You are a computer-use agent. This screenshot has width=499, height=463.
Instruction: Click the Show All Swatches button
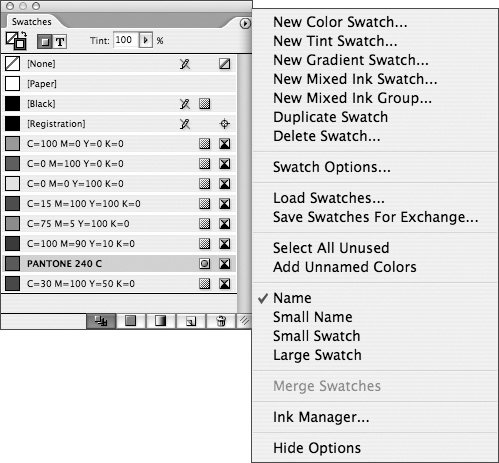101,321
